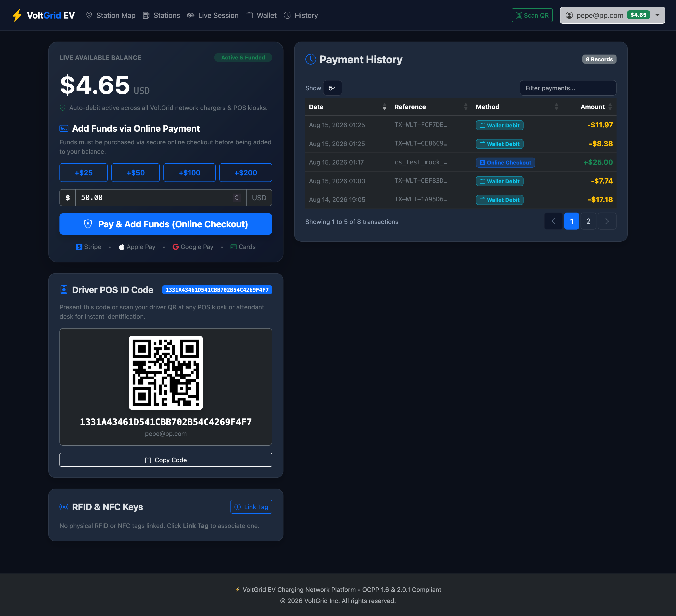Viewport: 676px width, 616px height.
Task: Click the RFID & NFC signal icon
Action: tap(64, 507)
